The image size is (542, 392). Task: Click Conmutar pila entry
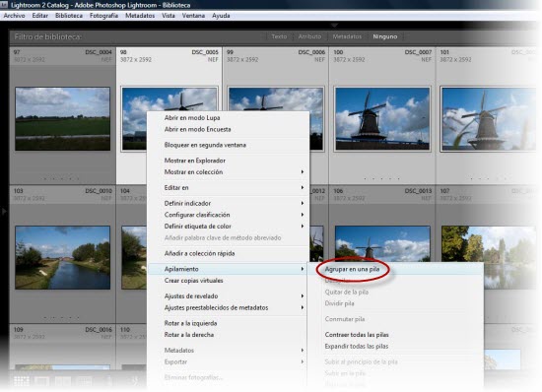(x=345, y=319)
